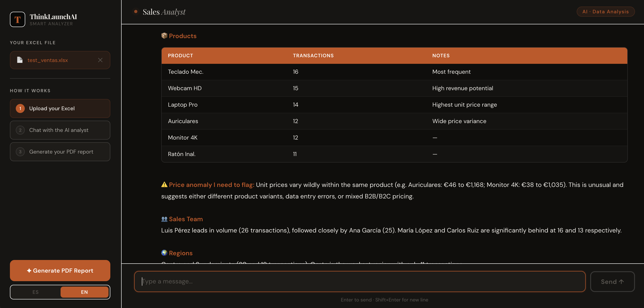The image size is (644, 308).
Task: Select step 2 Chat with the AI analyst
Action: (x=60, y=130)
